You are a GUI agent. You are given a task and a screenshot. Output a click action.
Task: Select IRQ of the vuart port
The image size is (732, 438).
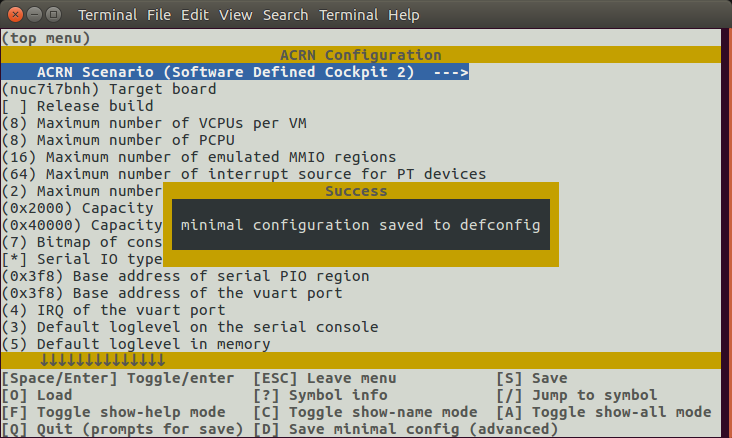[x=113, y=310]
